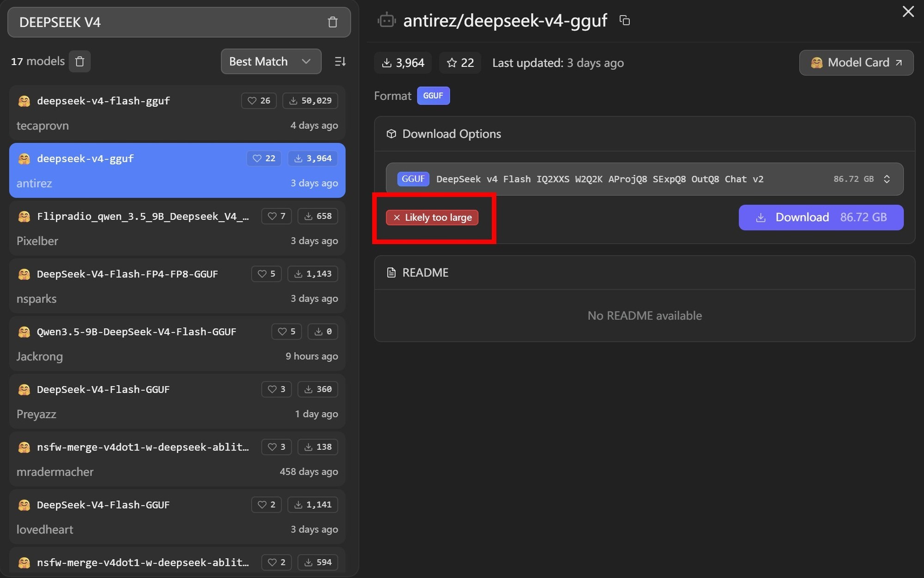Copy the antirez/deepseek-v4-gguf model name

pyautogui.click(x=625, y=20)
